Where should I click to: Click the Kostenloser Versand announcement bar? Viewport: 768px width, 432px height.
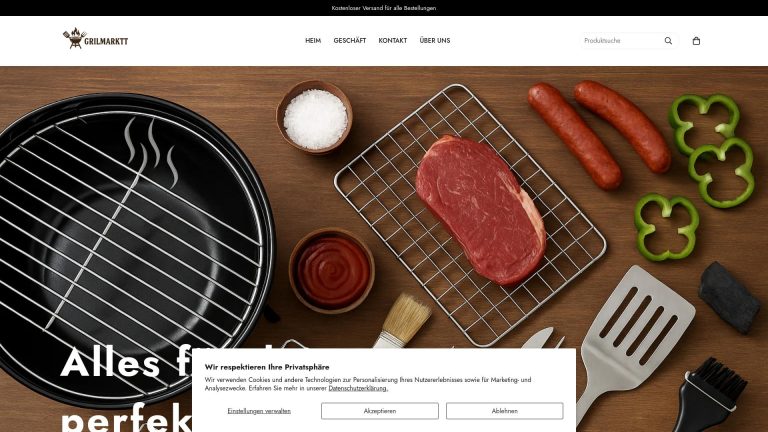click(384, 8)
